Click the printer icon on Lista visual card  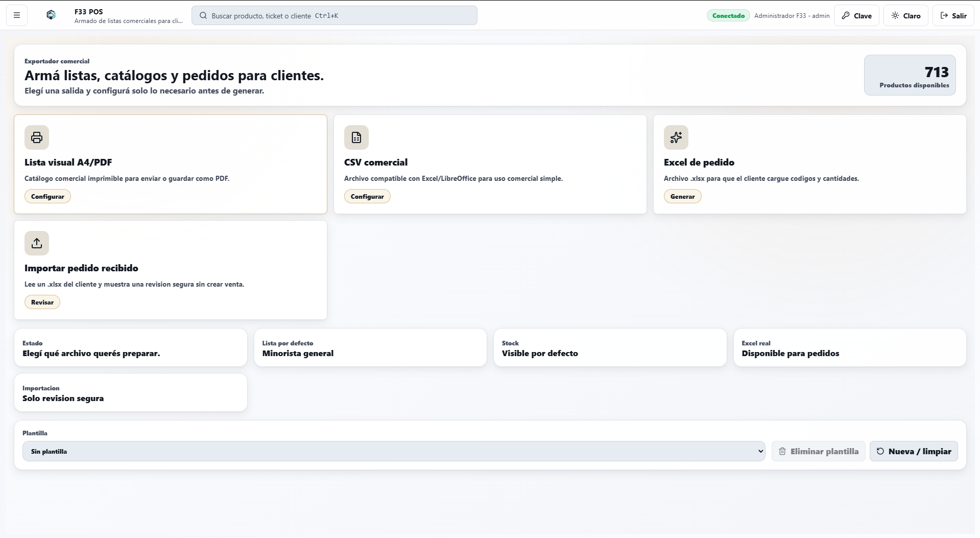[x=37, y=137]
